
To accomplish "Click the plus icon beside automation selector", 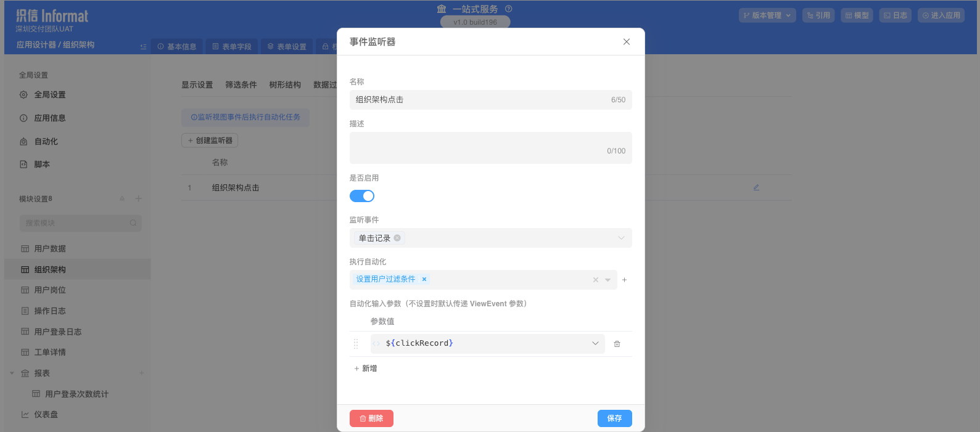I will 624,280.
